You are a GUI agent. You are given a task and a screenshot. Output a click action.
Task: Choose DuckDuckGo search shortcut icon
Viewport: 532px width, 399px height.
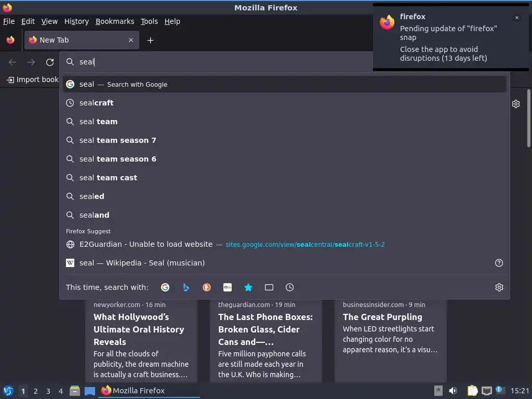click(x=207, y=287)
